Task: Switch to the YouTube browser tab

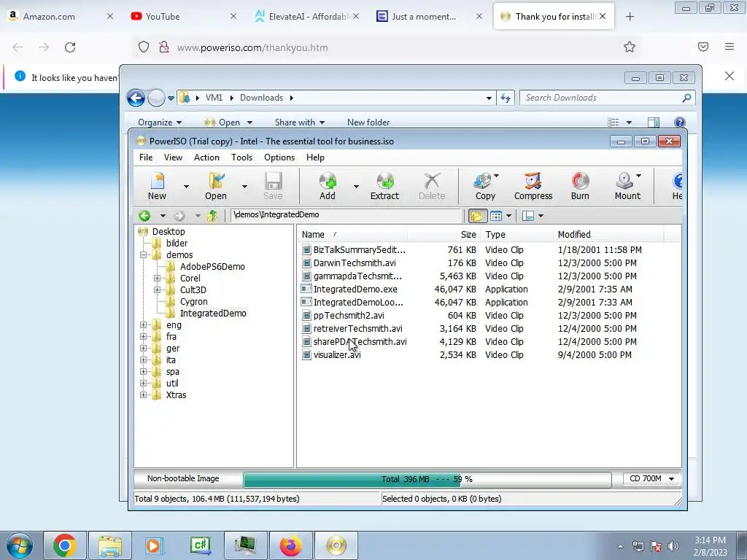Action: click(183, 16)
